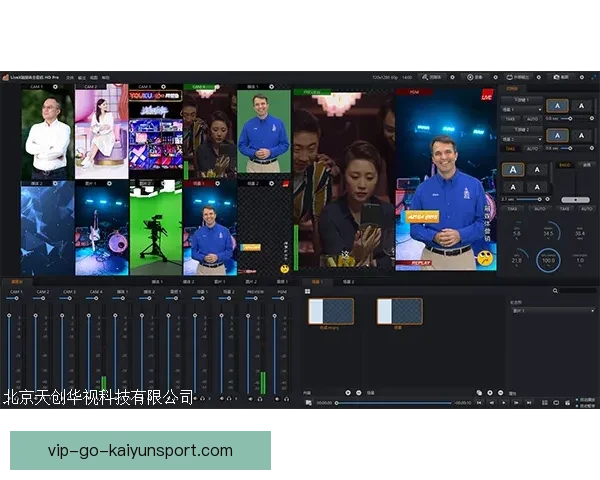The image size is (600, 480).
Task: Select the highlighted A transition in second overlay row
Action: 555,135
